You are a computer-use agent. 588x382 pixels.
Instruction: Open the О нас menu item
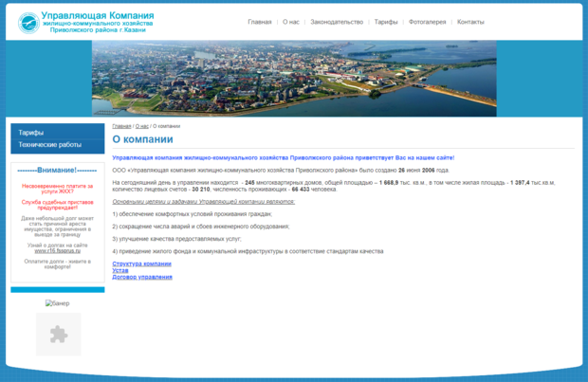(290, 21)
